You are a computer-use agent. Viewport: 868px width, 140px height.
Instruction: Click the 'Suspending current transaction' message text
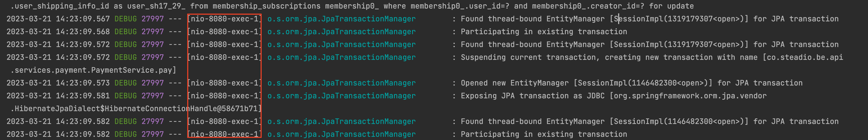[528, 57]
